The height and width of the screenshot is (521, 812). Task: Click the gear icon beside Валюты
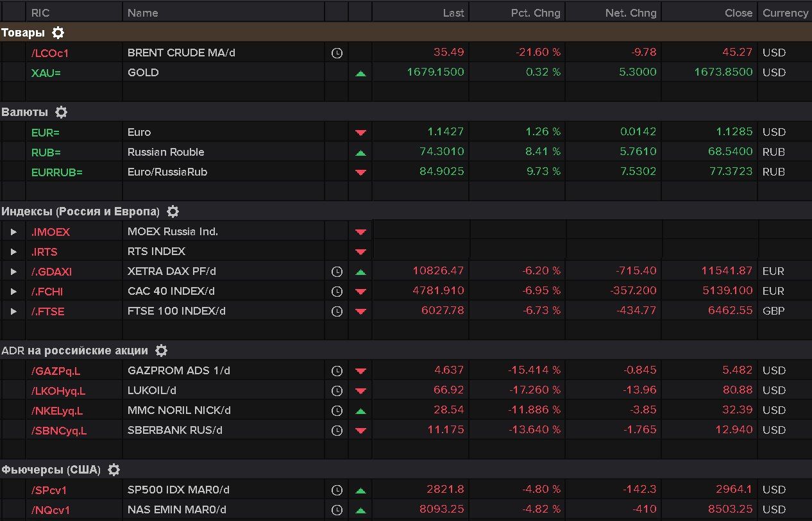(x=61, y=112)
